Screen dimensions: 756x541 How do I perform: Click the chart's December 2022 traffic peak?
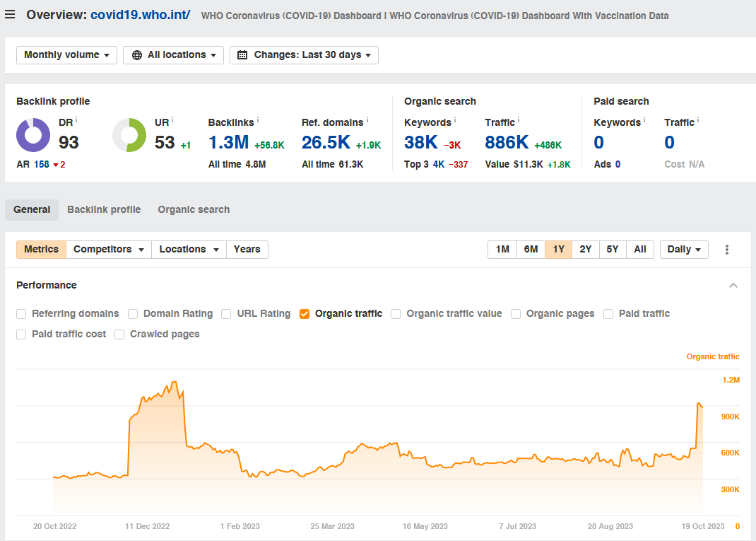click(x=175, y=382)
